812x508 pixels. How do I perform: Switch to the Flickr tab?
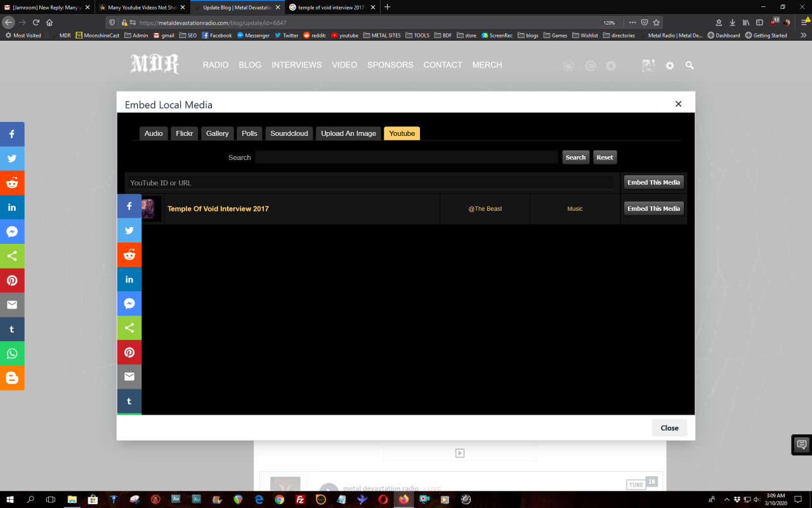[x=185, y=133]
